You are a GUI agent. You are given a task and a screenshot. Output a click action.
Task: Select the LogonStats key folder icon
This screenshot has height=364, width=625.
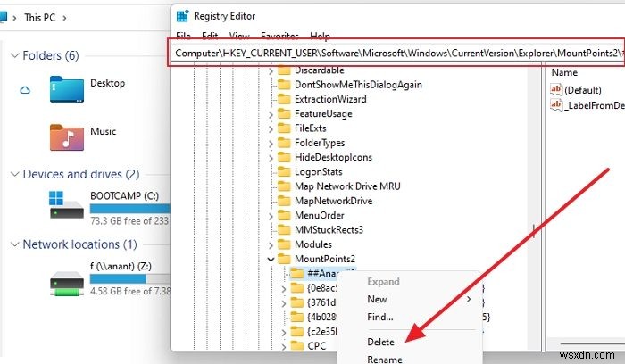click(x=284, y=171)
